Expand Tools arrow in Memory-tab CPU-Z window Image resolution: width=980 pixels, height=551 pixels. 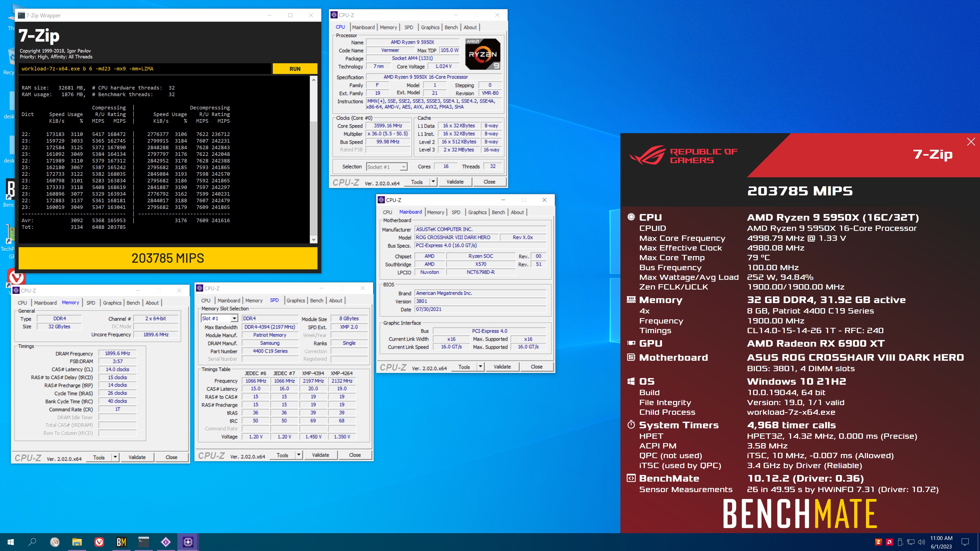[x=115, y=457]
